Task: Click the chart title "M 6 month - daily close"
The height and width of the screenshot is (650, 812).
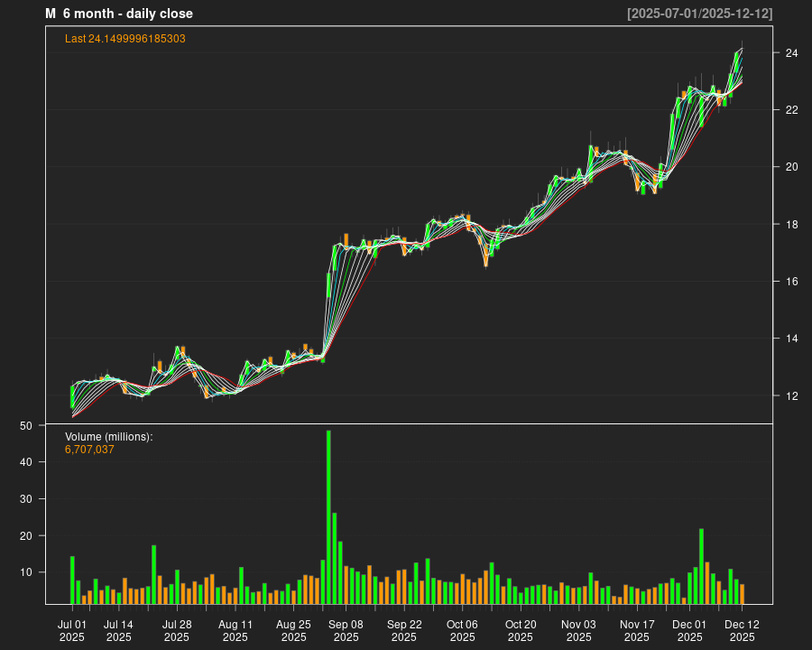Action: [118, 14]
